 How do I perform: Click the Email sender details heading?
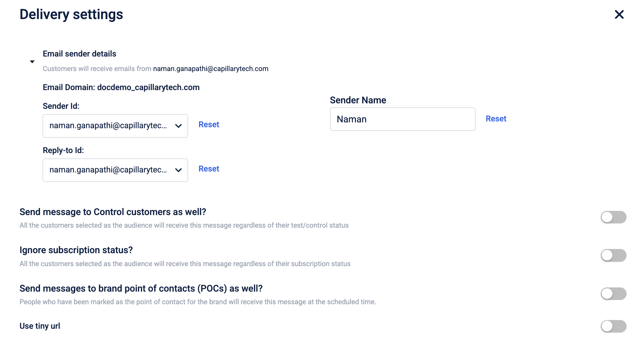click(79, 54)
